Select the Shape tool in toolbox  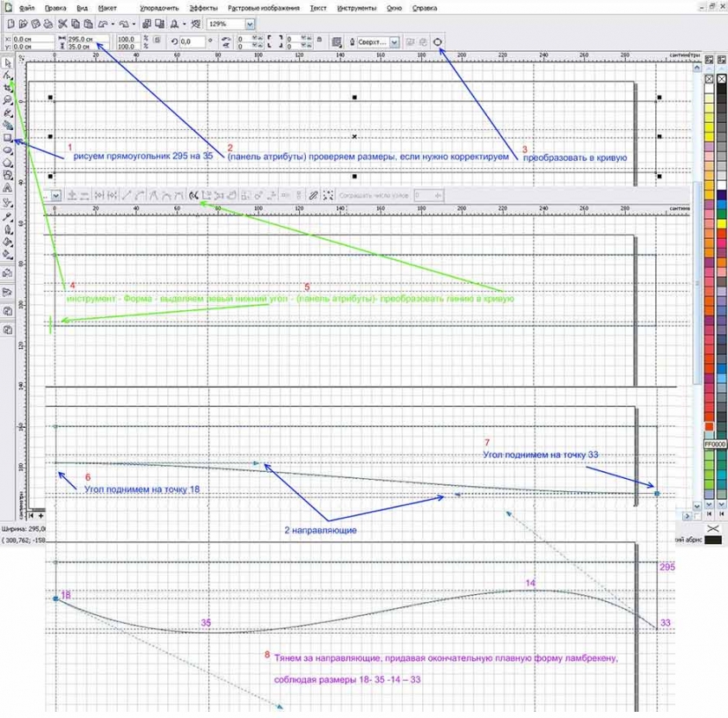7,75
